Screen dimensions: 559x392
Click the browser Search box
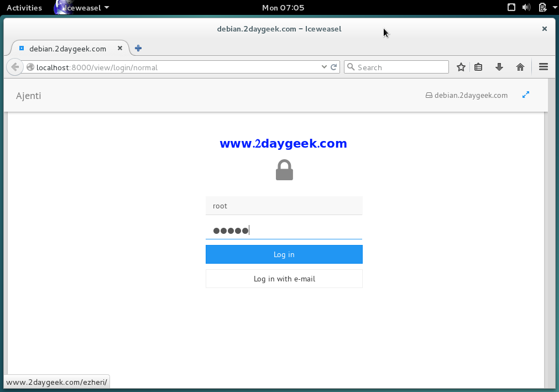point(401,67)
